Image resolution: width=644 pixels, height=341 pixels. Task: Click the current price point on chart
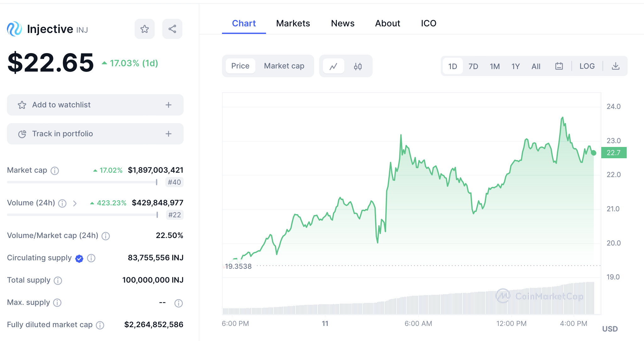(593, 153)
